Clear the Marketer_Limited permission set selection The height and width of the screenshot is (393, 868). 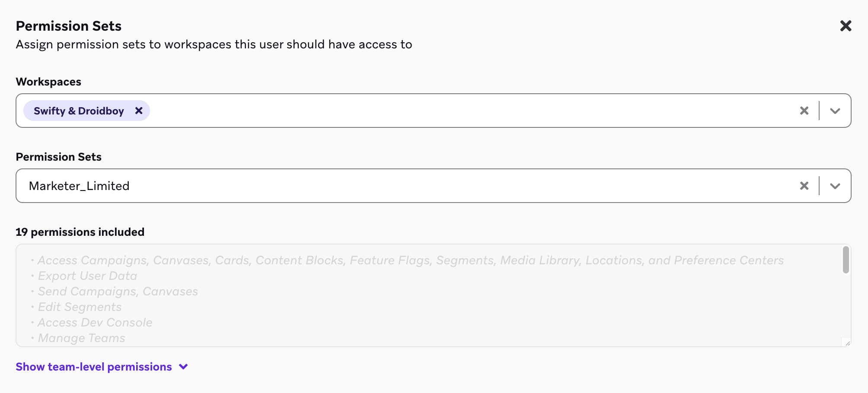[x=804, y=186]
